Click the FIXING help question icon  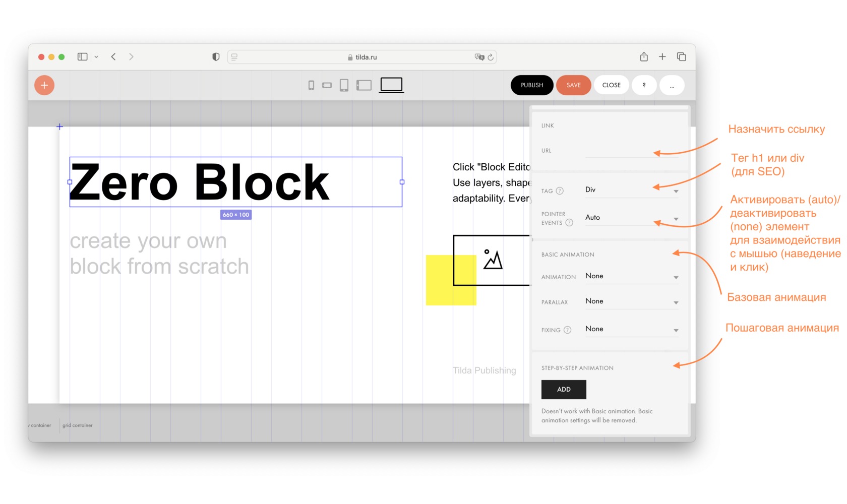pos(569,330)
